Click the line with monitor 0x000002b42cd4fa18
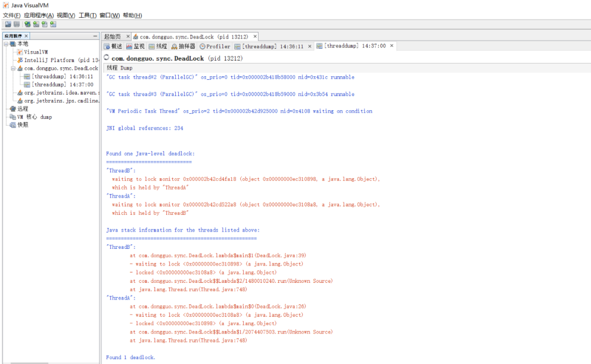 pos(246,179)
